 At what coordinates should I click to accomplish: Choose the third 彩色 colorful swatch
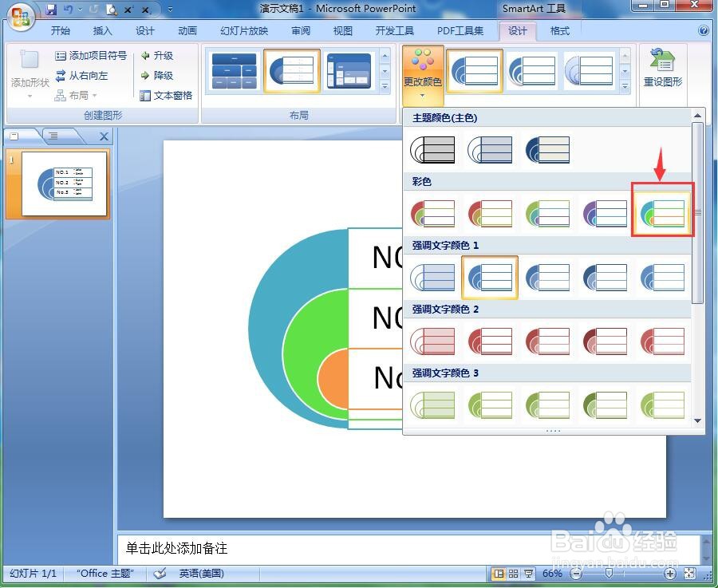coord(547,213)
